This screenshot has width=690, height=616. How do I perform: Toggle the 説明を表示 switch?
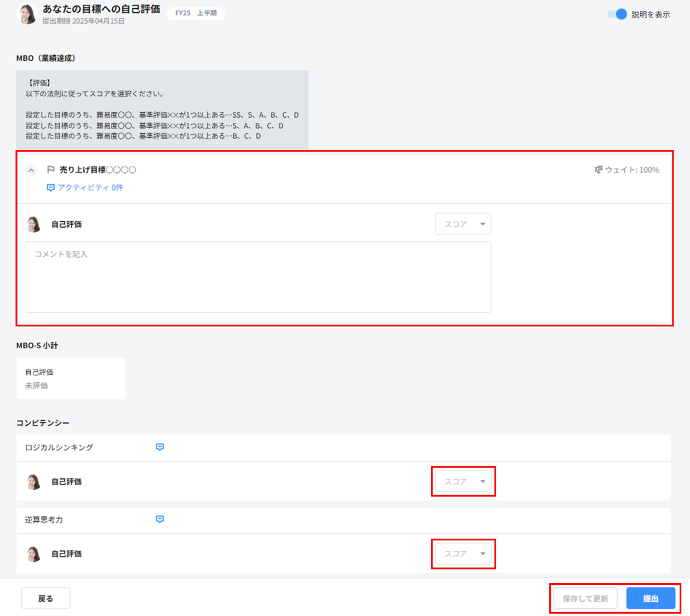pyautogui.click(x=617, y=14)
